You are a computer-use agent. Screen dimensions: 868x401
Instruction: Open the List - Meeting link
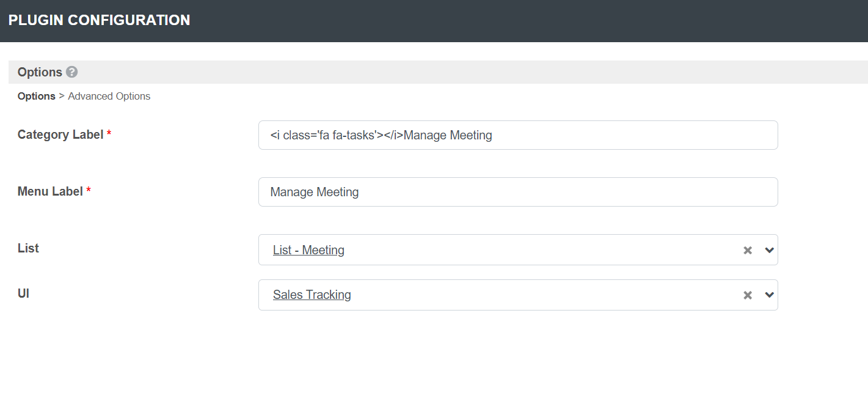tap(308, 250)
